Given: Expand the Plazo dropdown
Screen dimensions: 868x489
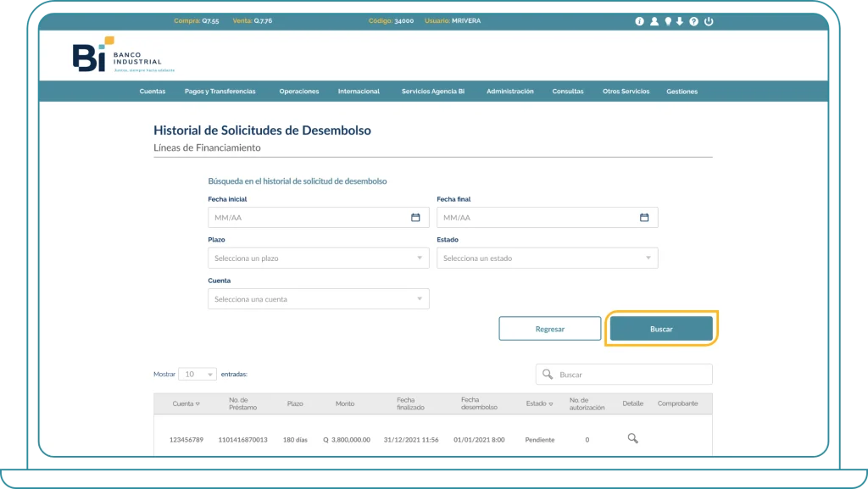Looking at the screenshot, I should (x=318, y=258).
